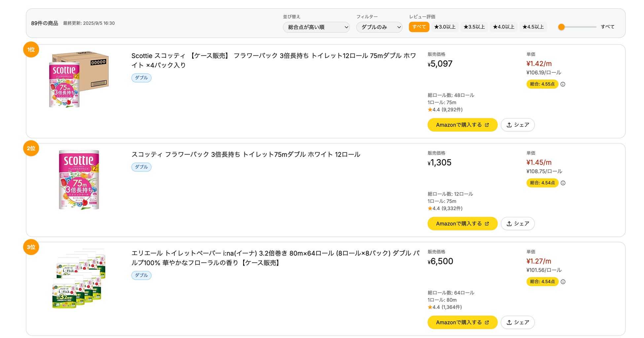This screenshot has height=338, width=644.
Task: Open info icon next to the 3位 product's 総合: 4.54点
Action: pyautogui.click(x=563, y=282)
